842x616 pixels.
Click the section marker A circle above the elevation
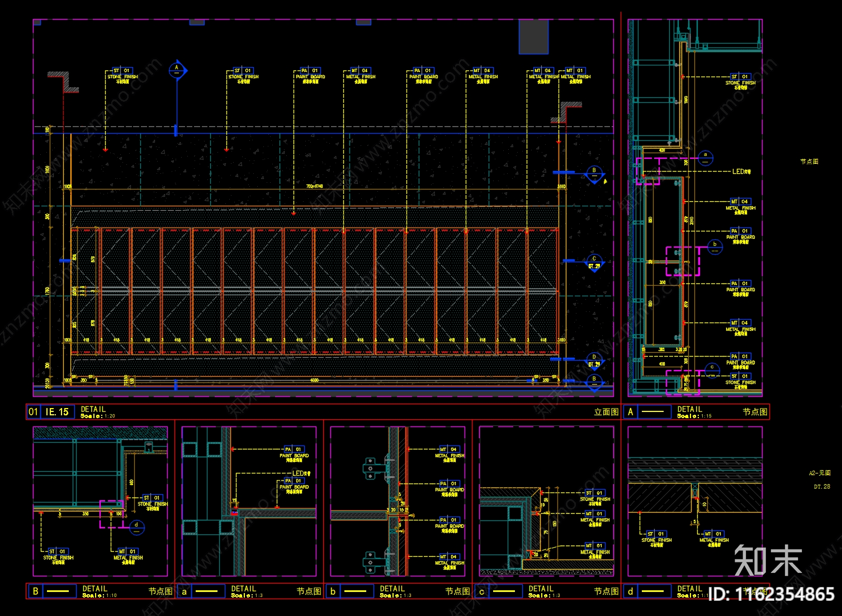point(177,71)
